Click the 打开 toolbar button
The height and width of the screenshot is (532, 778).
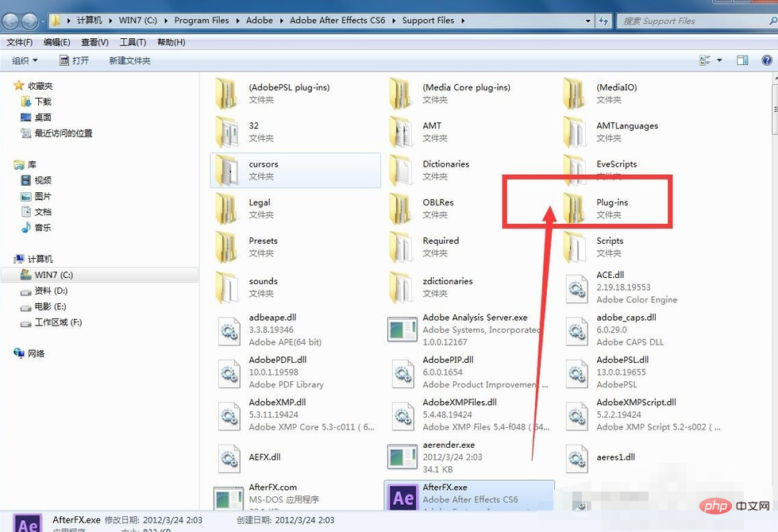click(x=74, y=60)
